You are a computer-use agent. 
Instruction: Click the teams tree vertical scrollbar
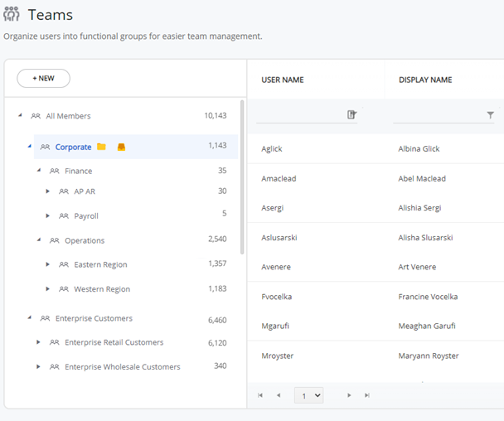(x=242, y=174)
